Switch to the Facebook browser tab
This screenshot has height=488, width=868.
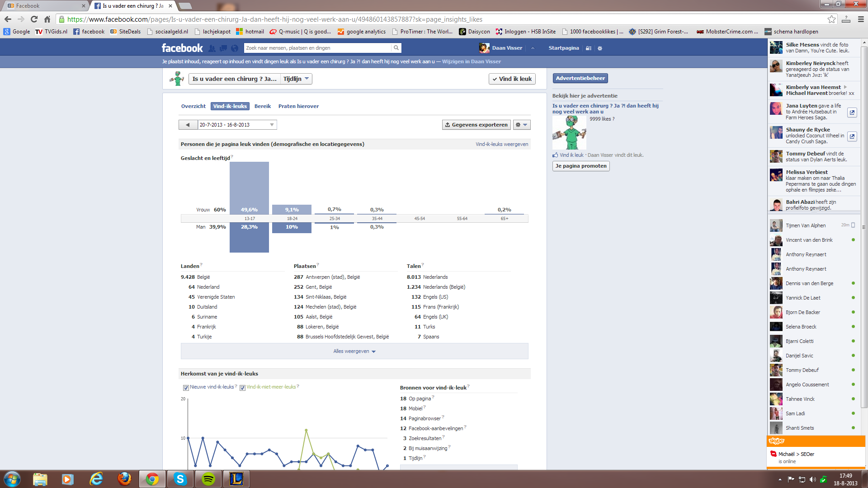click(x=45, y=6)
